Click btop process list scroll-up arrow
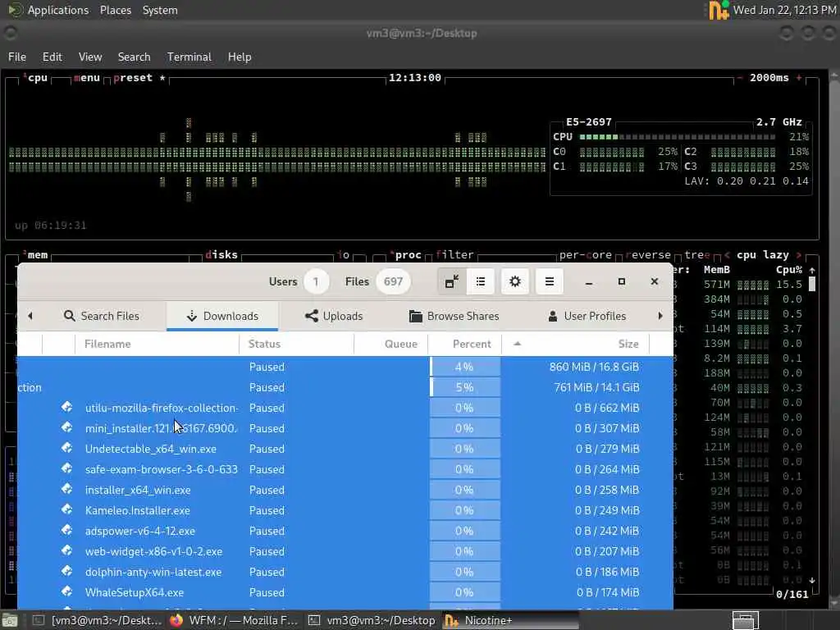 point(812,271)
